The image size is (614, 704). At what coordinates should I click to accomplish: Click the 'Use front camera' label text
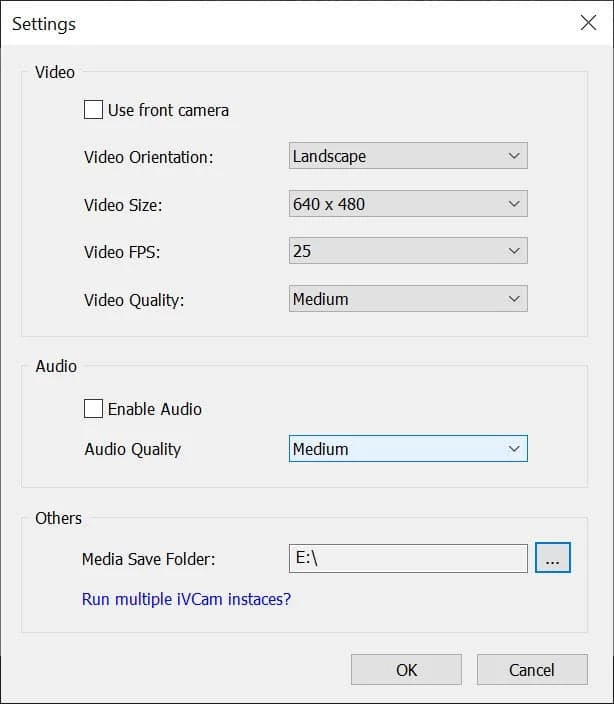pos(168,110)
